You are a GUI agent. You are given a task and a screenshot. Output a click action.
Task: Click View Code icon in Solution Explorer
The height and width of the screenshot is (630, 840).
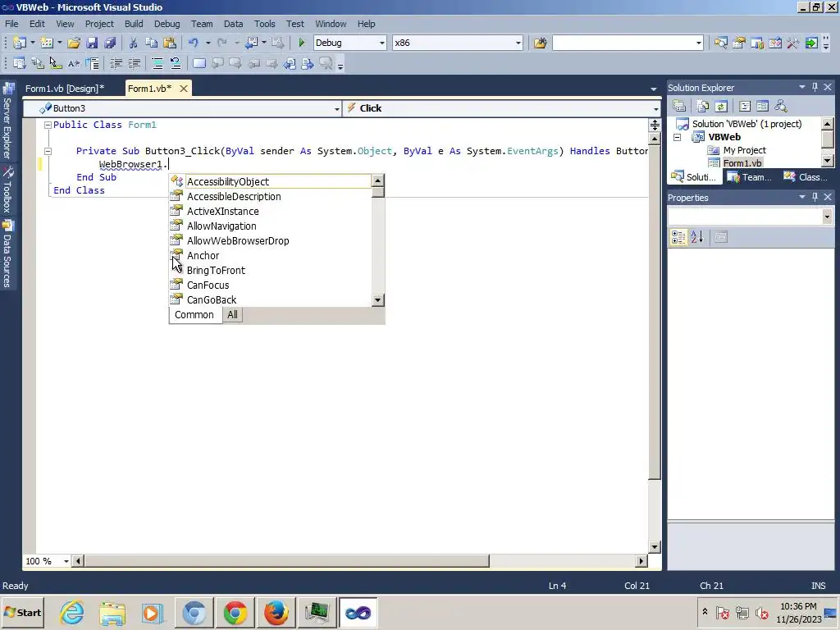tap(745, 106)
